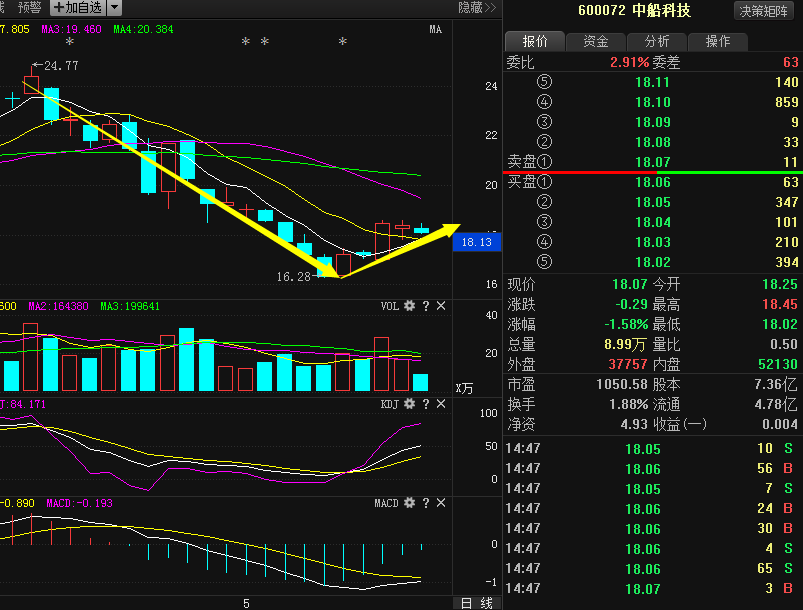Select the 14:47 trade at 18.07 with volume 3
Screen dimensions: 803x610
click(651, 588)
